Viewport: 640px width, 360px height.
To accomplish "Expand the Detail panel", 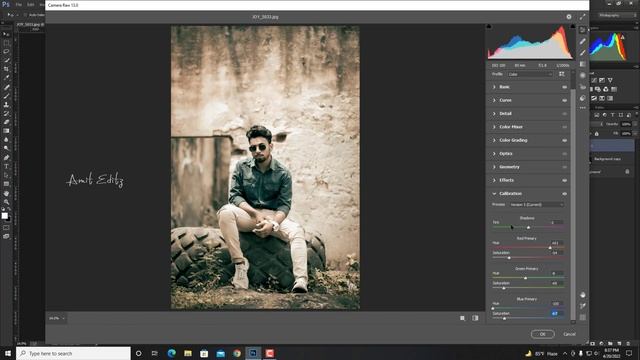I will 494,113.
